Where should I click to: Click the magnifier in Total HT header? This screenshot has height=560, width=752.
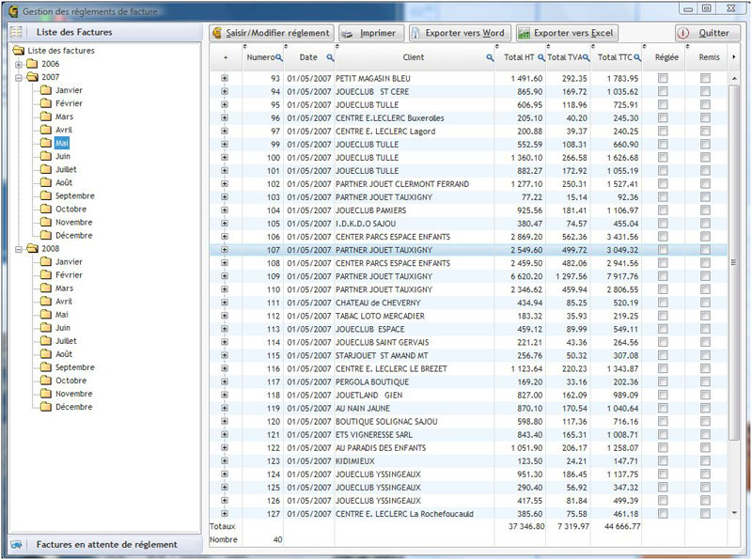541,57
